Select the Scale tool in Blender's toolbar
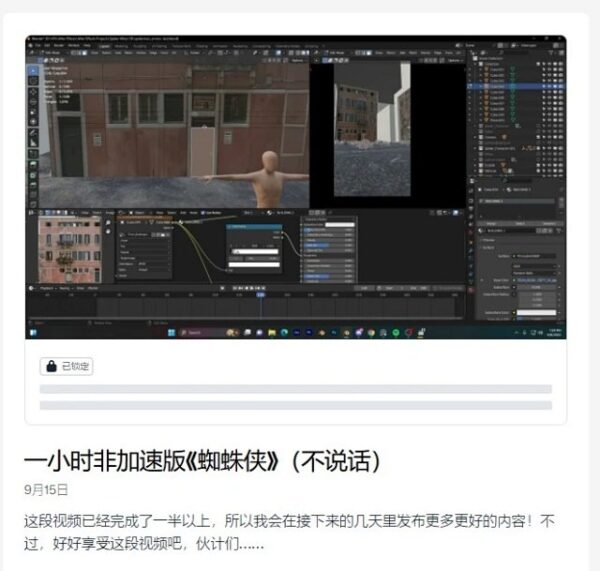The image size is (600, 571). click(33, 112)
